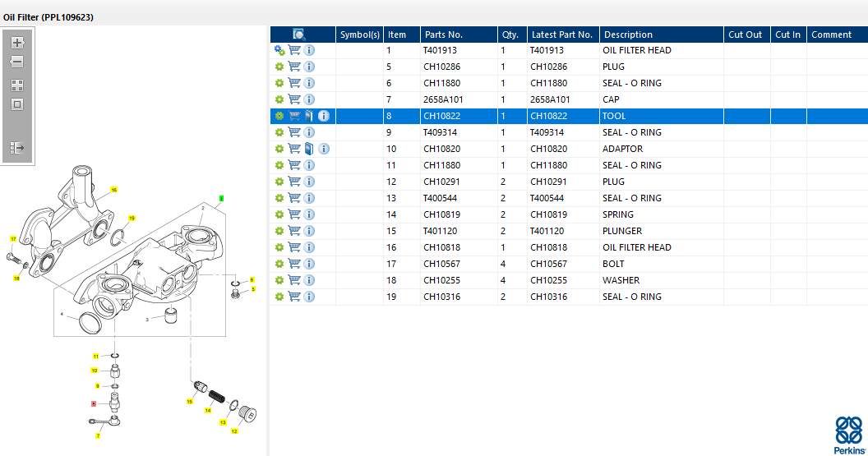The width and height of the screenshot is (868, 456).
Task: Click the single-square fit view icon
Action: tap(17, 104)
